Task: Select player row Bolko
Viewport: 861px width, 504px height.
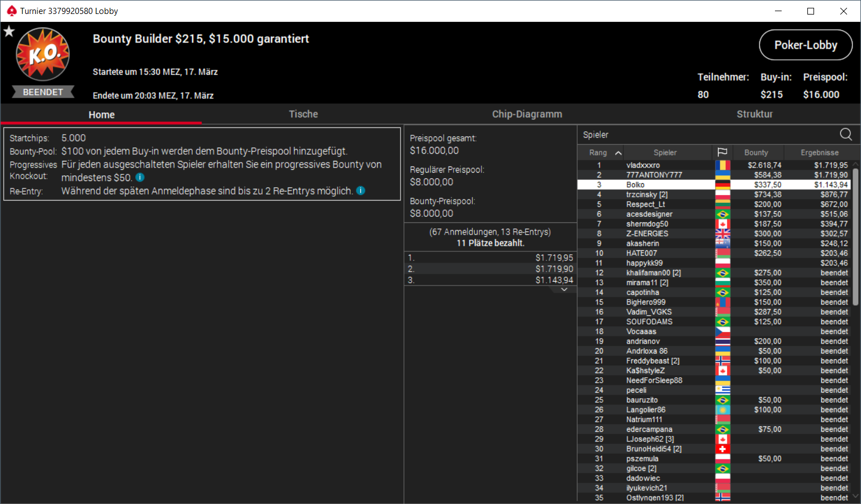Action: [714, 184]
